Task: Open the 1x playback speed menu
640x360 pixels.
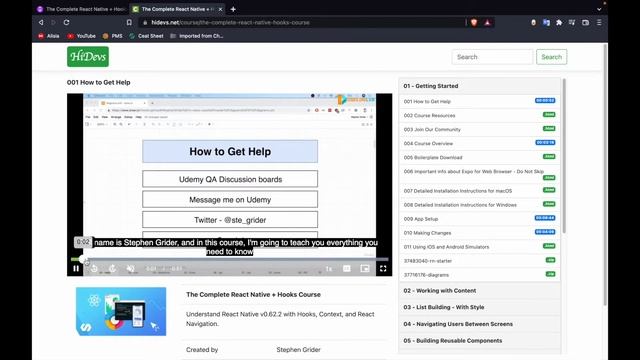Action: point(329,269)
